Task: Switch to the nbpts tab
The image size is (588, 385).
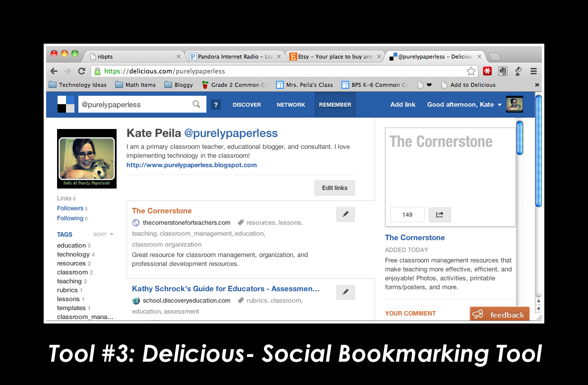Action: pos(133,57)
